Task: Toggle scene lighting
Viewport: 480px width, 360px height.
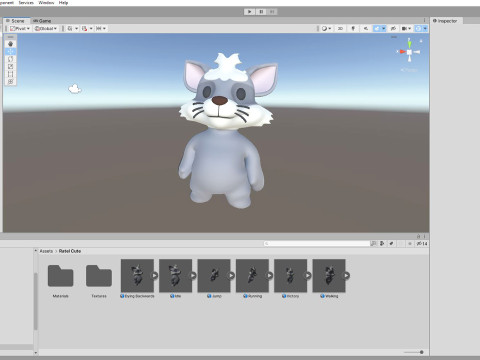Action: [353, 29]
